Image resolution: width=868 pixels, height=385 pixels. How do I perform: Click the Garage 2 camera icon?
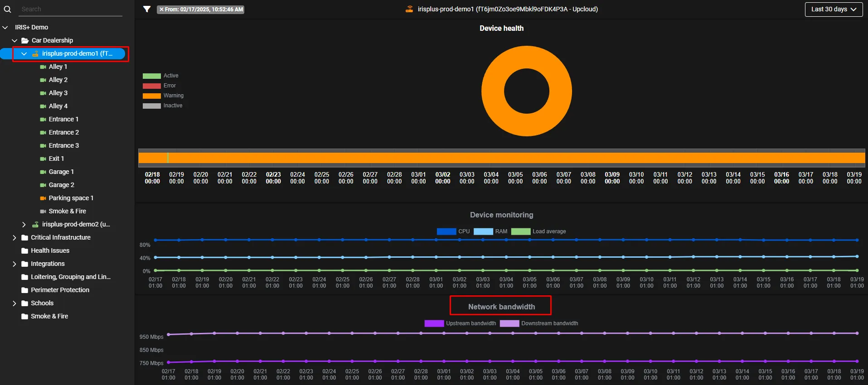tap(43, 185)
